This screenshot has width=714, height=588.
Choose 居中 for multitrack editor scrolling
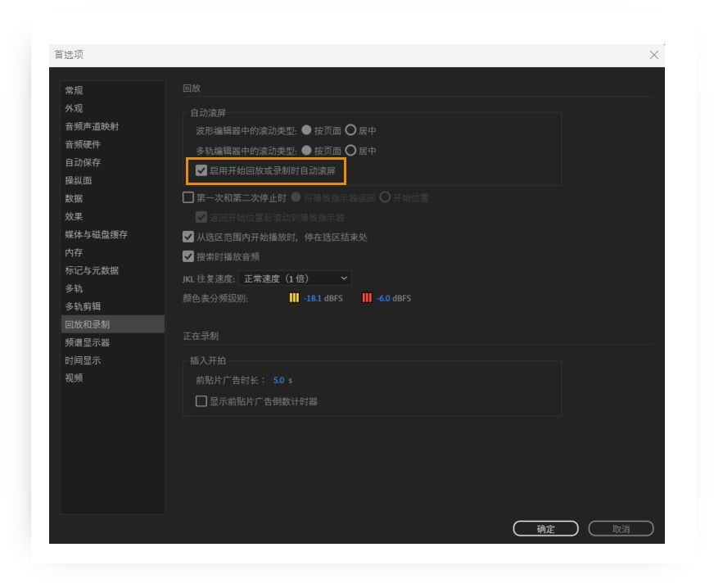pyautogui.click(x=350, y=151)
